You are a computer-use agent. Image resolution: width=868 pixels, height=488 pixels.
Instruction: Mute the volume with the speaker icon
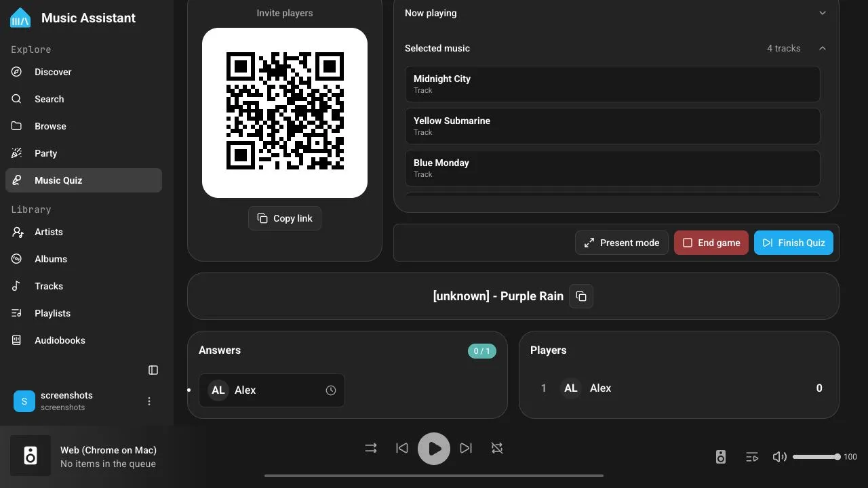(x=780, y=457)
